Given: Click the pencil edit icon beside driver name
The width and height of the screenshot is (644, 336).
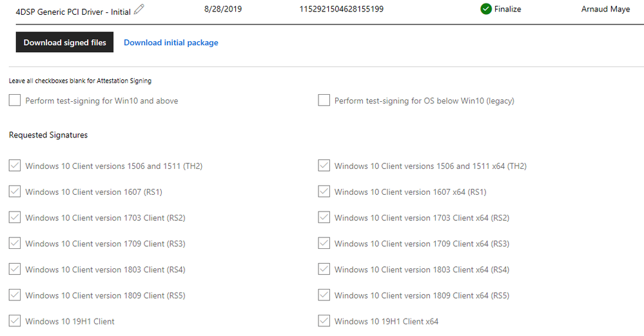Looking at the screenshot, I should click(x=139, y=9).
